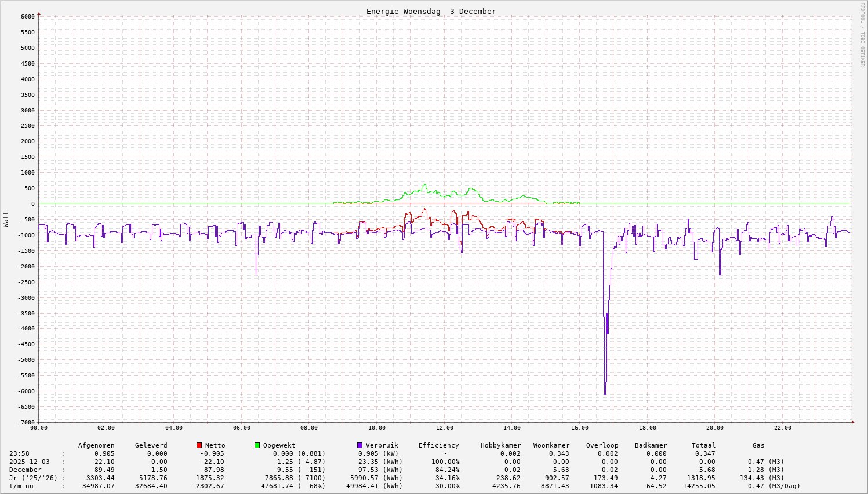The height and width of the screenshot is (494, 868).
Task: Select the Efficiency column header
Action: pos(438,445)
